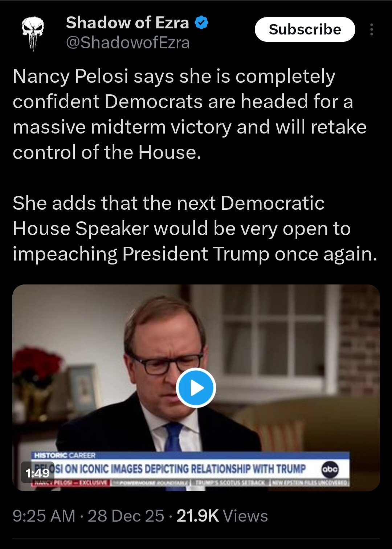
Task: Click the HISTORIC CAREER banner label
Action: tap(65, 455)
